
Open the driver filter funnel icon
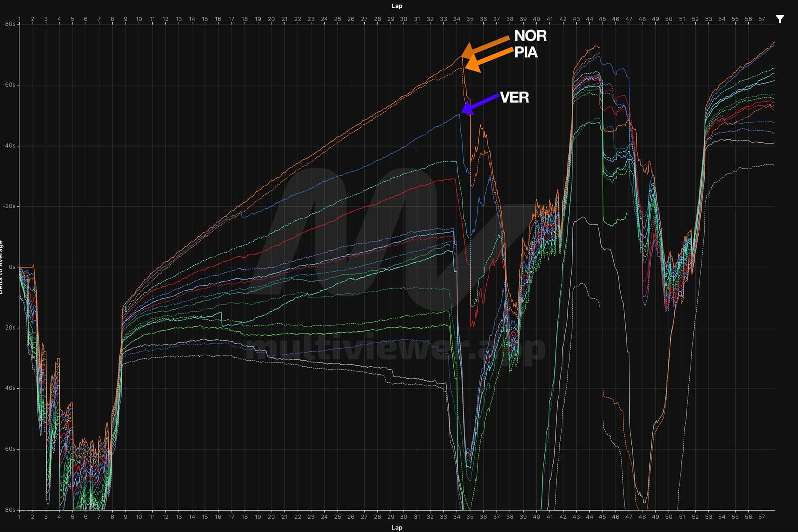780,19
